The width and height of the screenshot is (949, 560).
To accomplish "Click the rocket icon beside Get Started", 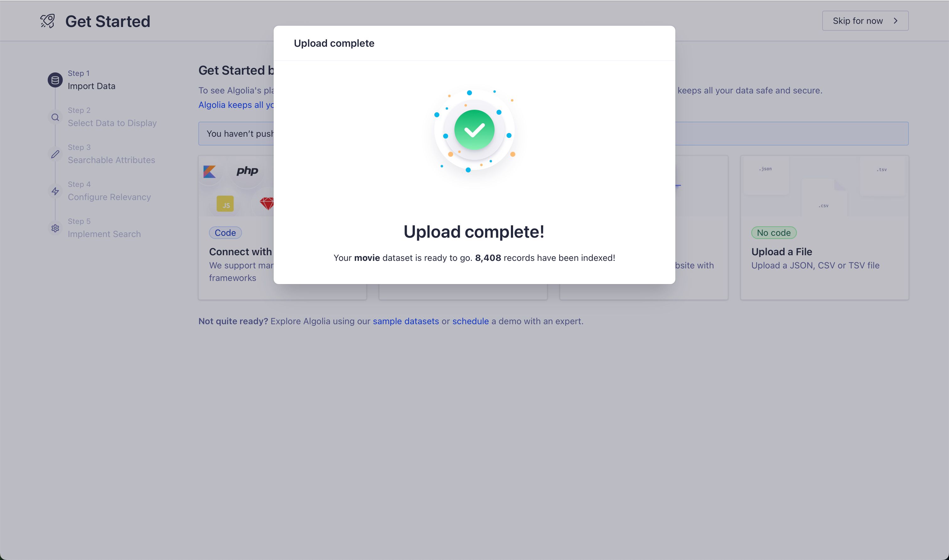I will 48,21.
